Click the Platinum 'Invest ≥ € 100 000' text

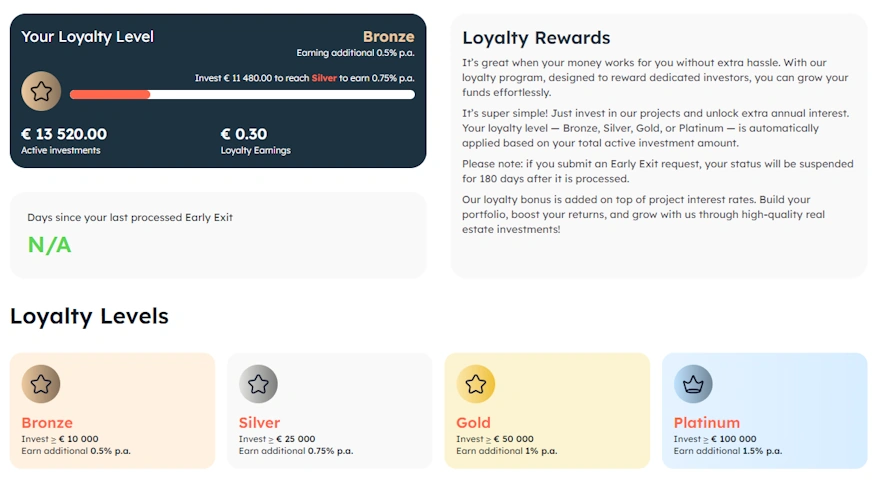coord(712,439)
